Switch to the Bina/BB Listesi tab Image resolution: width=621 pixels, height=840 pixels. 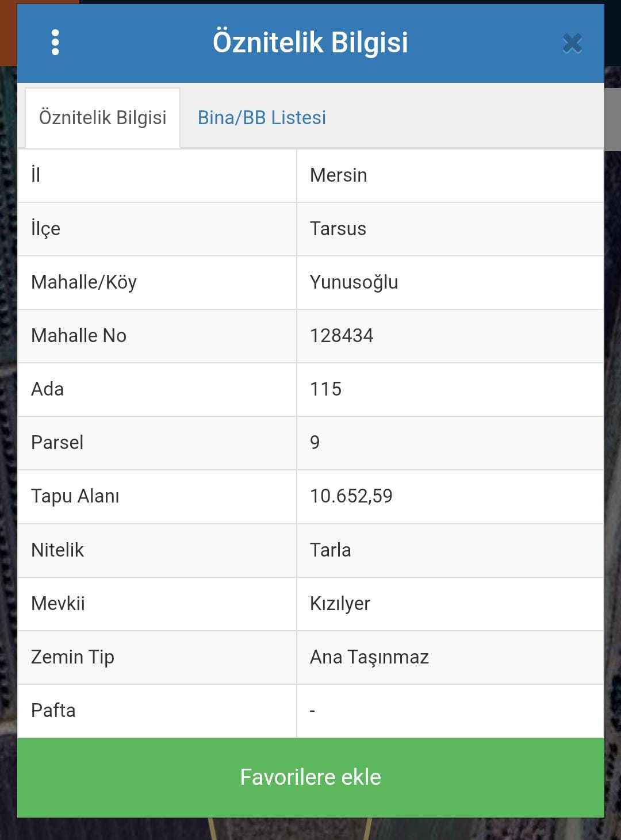pyautogui.click(x=262, y=118)
